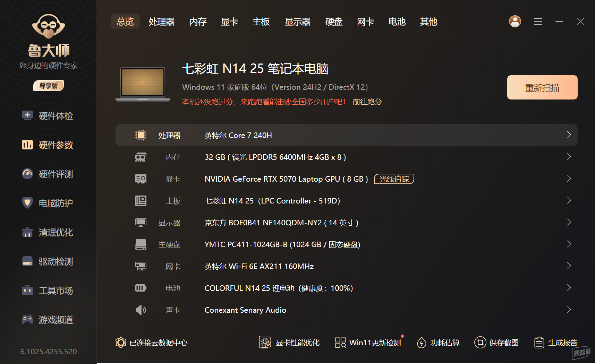Switch to the 其他 tab

tap(429, 21)
